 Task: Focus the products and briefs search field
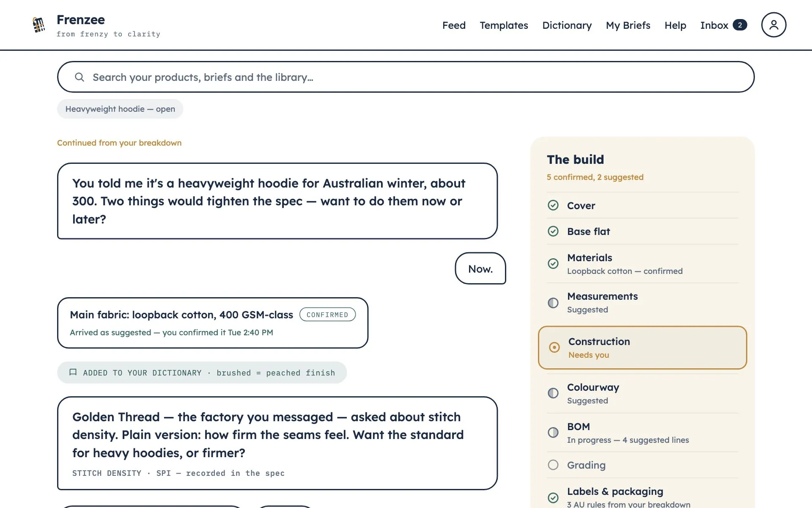[x=406, y=77]
